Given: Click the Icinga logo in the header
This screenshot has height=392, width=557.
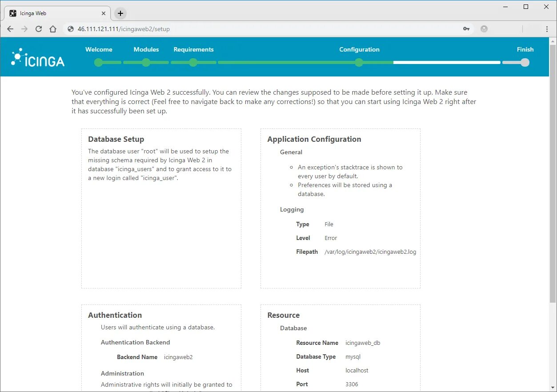Looking at the screenshot, I should [x=38, y=57].
